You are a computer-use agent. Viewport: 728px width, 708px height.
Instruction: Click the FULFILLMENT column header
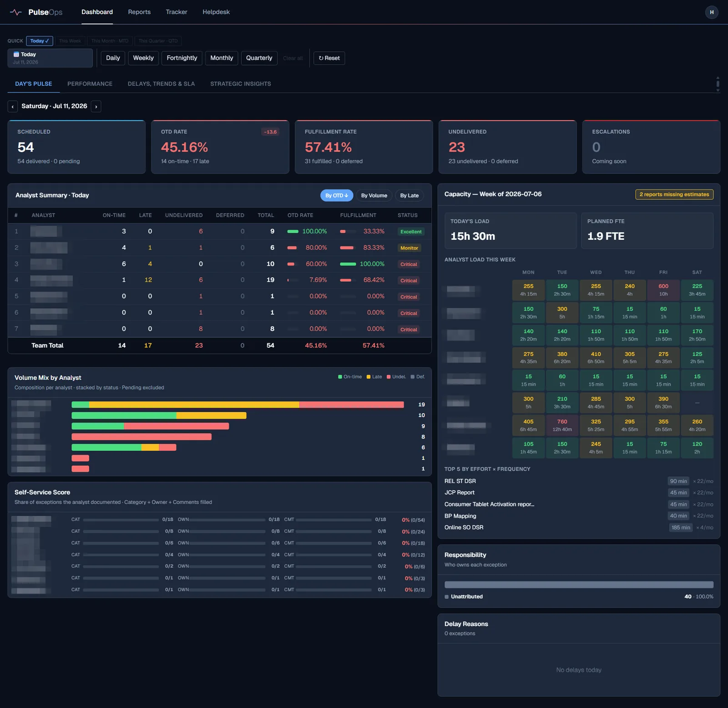tap(358, 215)
